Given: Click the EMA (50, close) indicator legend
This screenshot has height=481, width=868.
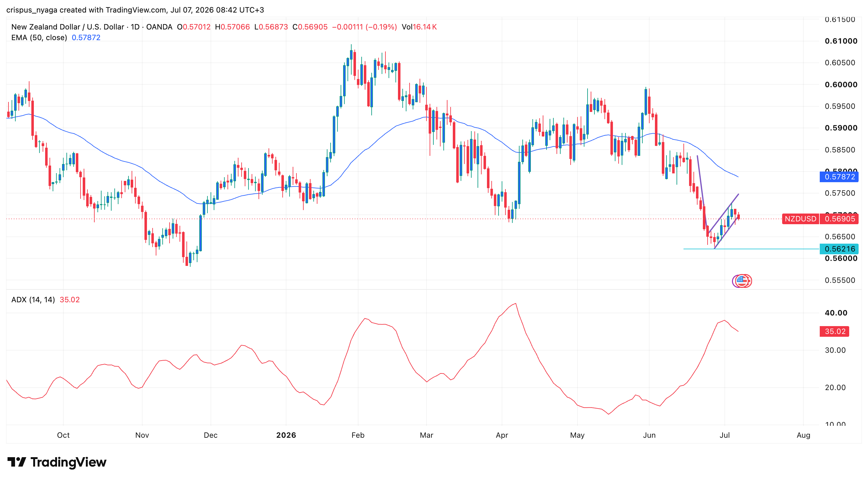Looking at the screenshot, I should pyautogui.click(x=39, y=37).
